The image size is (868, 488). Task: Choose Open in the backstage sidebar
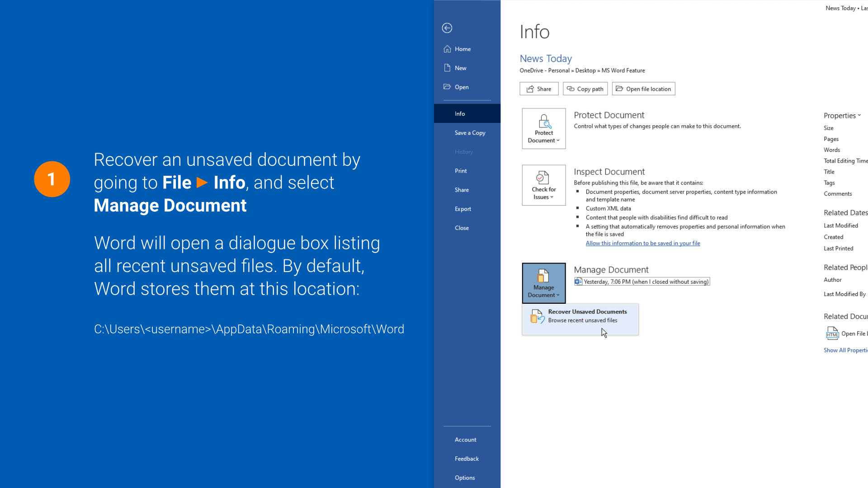(467, 87)
